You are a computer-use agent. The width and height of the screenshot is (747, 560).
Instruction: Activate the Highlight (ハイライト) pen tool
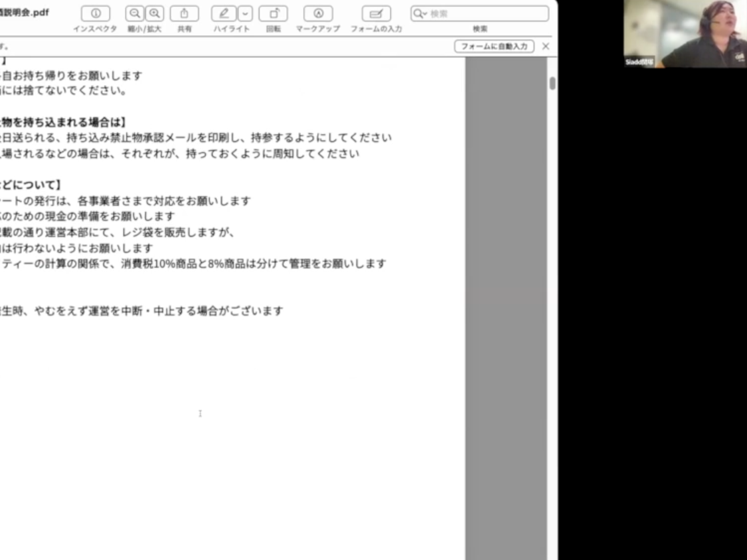(x=224, y=14)
